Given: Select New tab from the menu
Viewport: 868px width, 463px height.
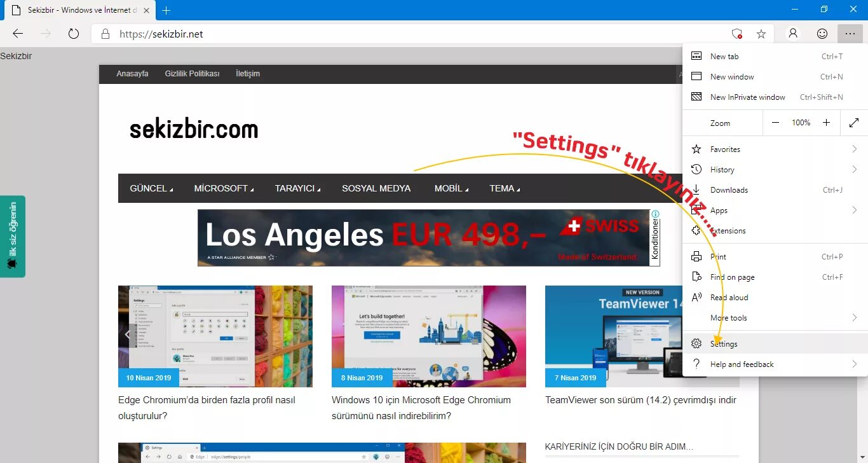Looking at the screenshot, I should click(x=775, y=57).
